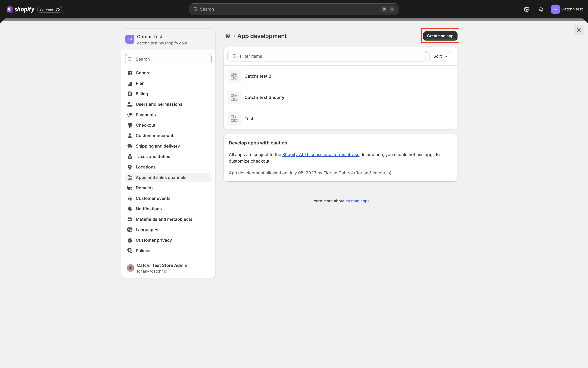Image resolution: width=588 pixels, height=368 pixels.
Task: Open the custom apps link
Action: pyautogui.click(x=357, y=201)
